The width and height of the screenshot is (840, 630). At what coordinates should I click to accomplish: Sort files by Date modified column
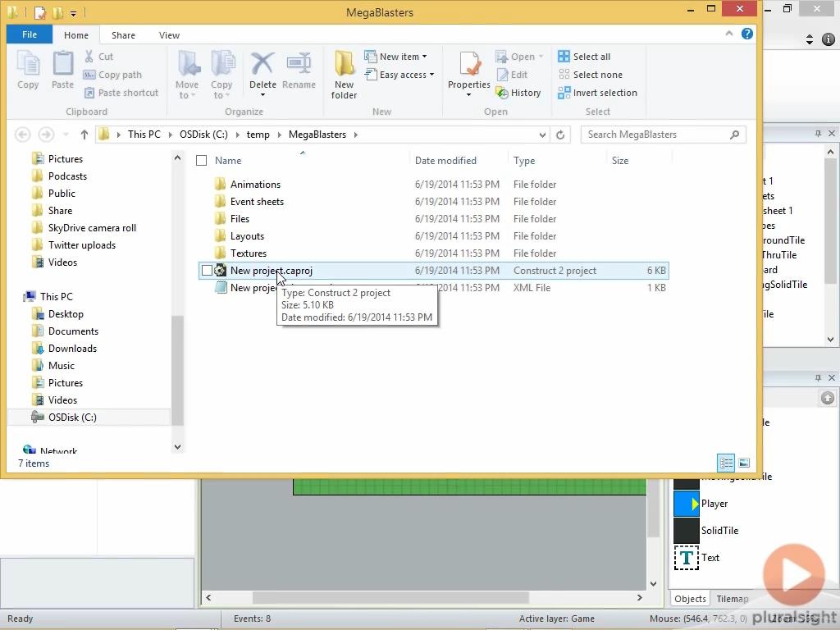[x=445, y=160]
